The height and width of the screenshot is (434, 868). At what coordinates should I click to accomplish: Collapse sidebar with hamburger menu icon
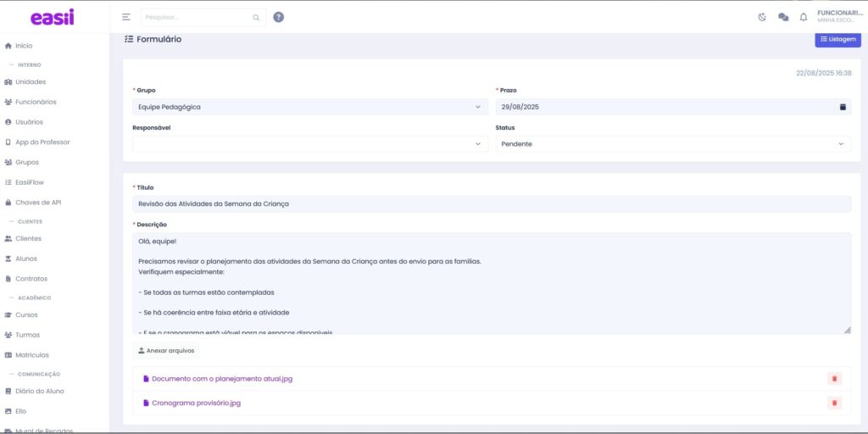[126, 17]
